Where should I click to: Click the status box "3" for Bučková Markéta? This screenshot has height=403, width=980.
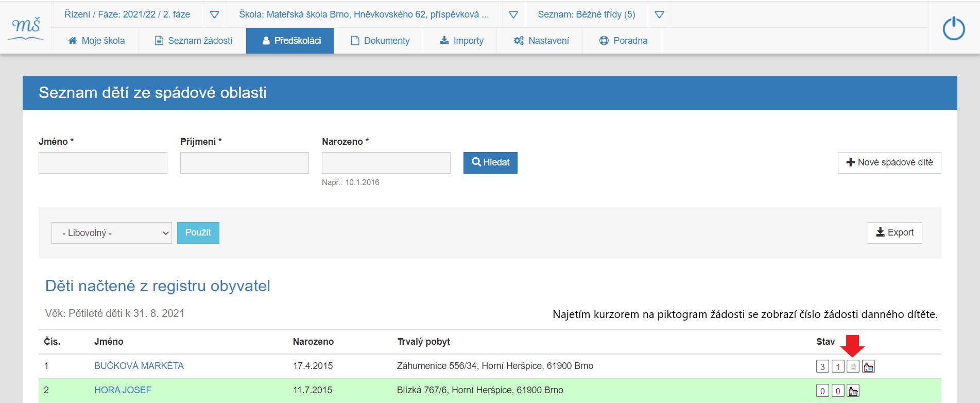coord(822,366)
